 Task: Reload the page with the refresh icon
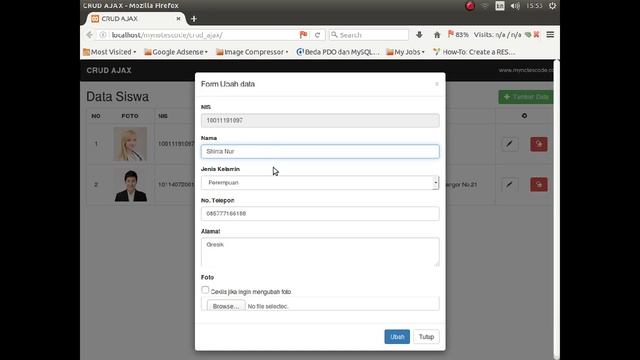pos(318,35)
